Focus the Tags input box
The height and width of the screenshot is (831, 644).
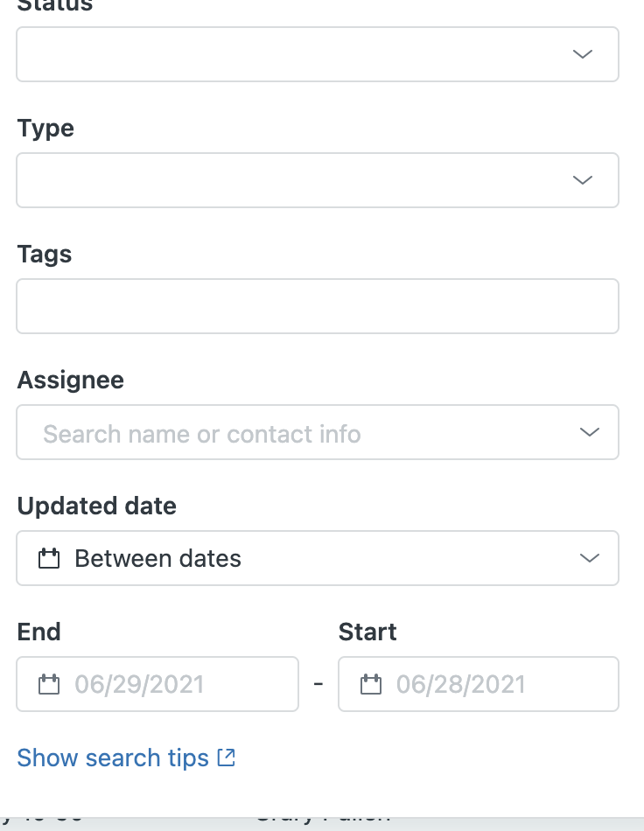[x=317, y=306]
